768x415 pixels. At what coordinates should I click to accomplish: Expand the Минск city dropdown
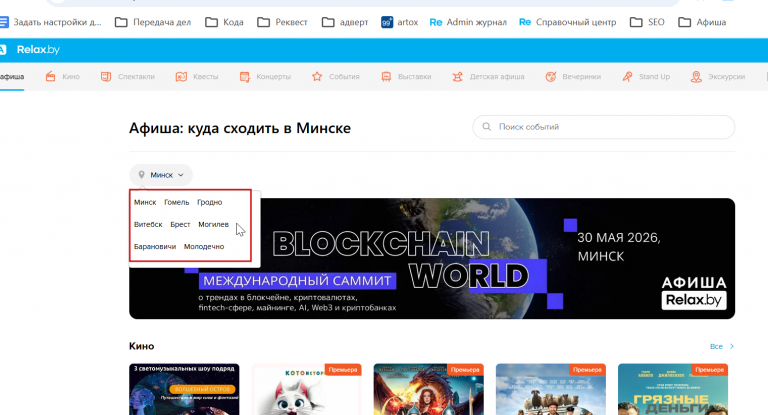161,175
